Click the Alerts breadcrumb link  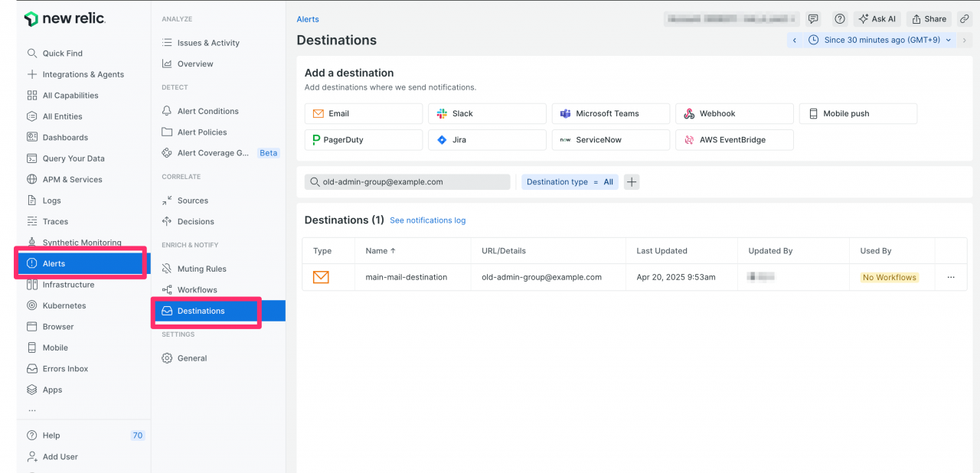[308, 19]
